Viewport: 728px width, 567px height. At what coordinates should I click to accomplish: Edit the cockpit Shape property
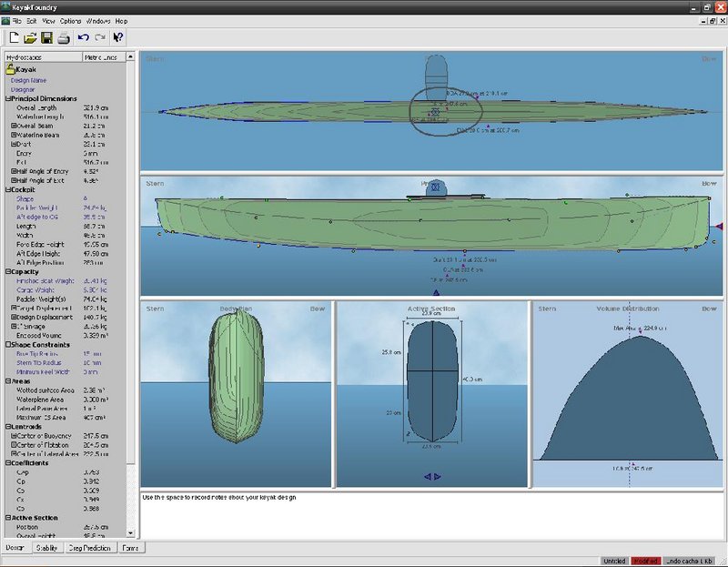(66, 198)
